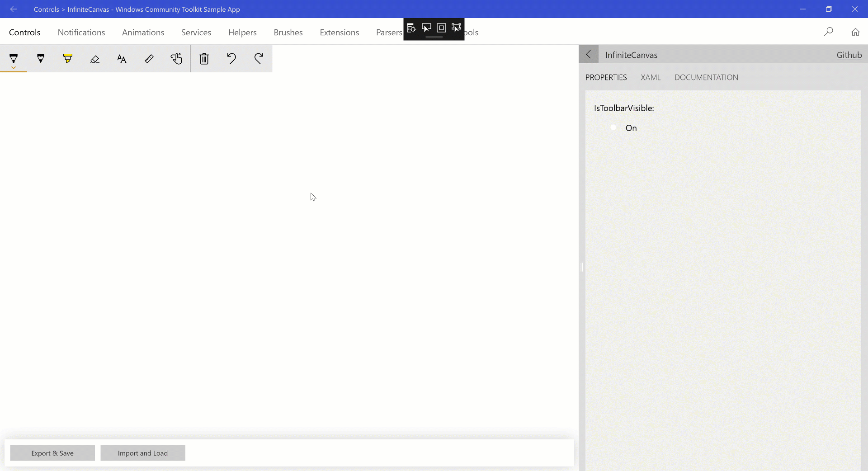Toggle the ruler tool

point(149,59)
